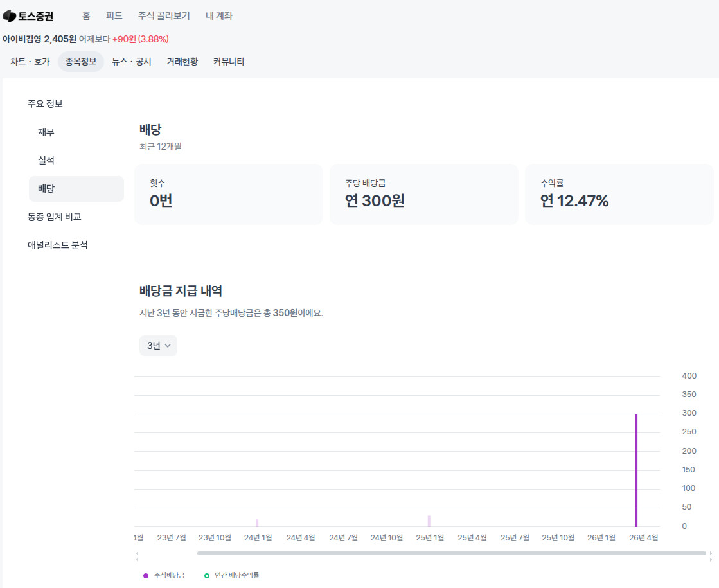The height and width of the screenshot is (588, 719).
Task: Click the chart's left scroll arrow
Action: 137,553
